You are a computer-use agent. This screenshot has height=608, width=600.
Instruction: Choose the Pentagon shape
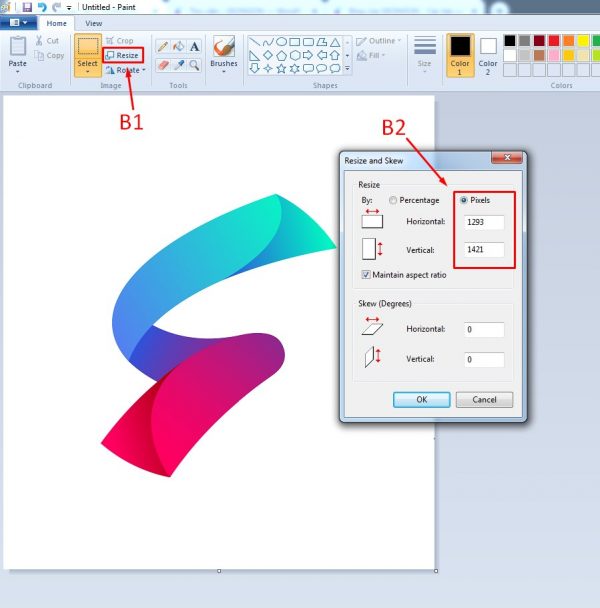coord(282,55)
